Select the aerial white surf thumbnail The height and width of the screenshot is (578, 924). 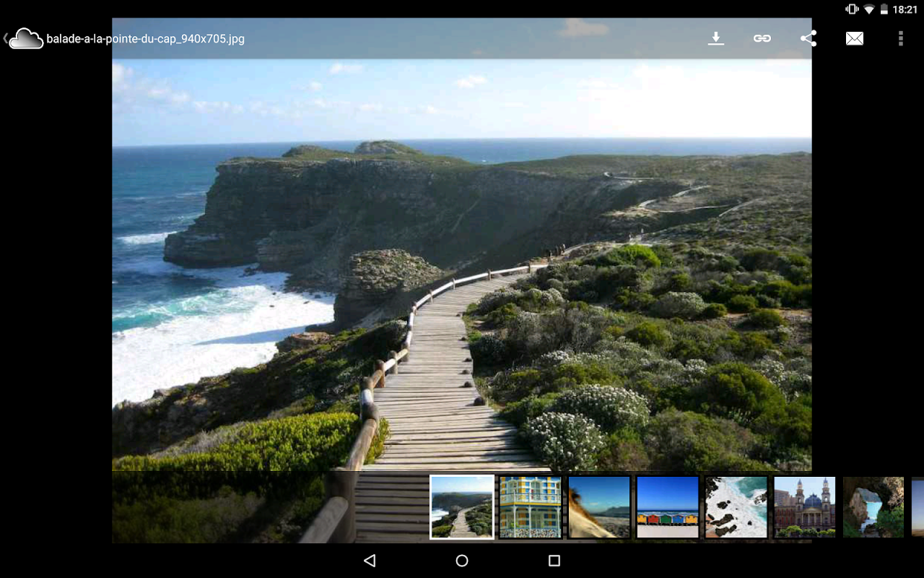tap(736, 506)
